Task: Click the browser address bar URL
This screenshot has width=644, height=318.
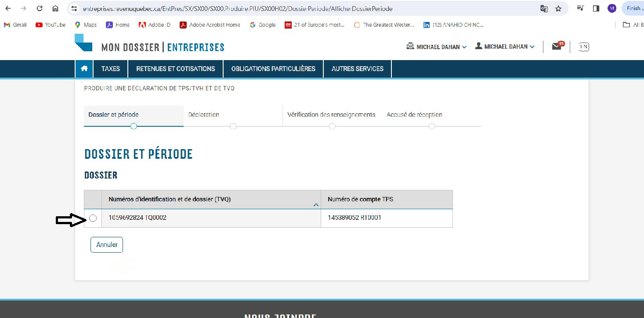Action: [237, 8]
